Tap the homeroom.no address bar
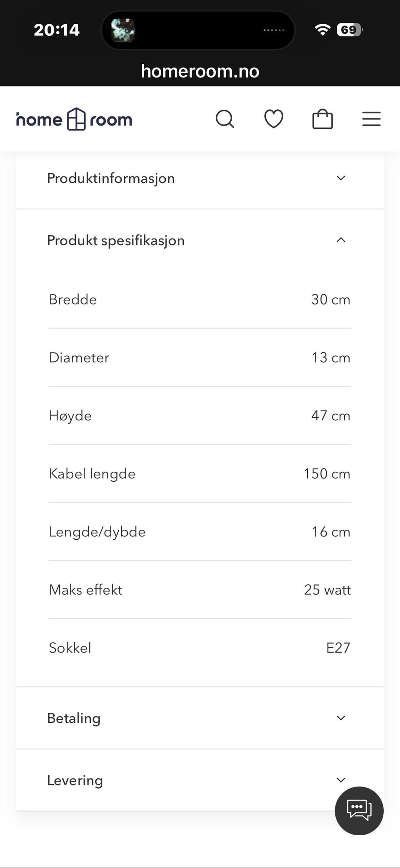The width and height of the screenshot is (400, 868). (x=200, y=71)
